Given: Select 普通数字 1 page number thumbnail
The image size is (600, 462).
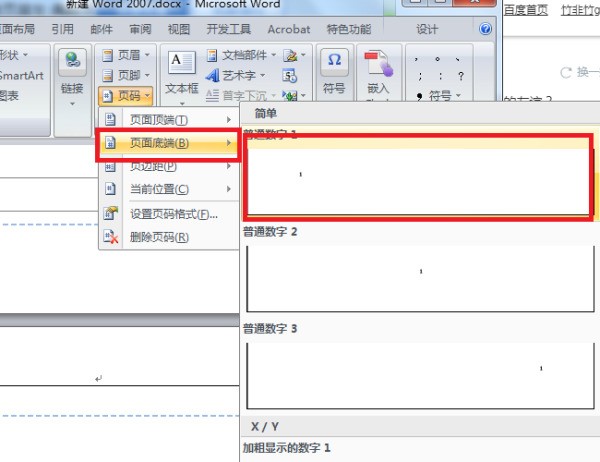Looking at the screenshot, I should coord(418,181).
